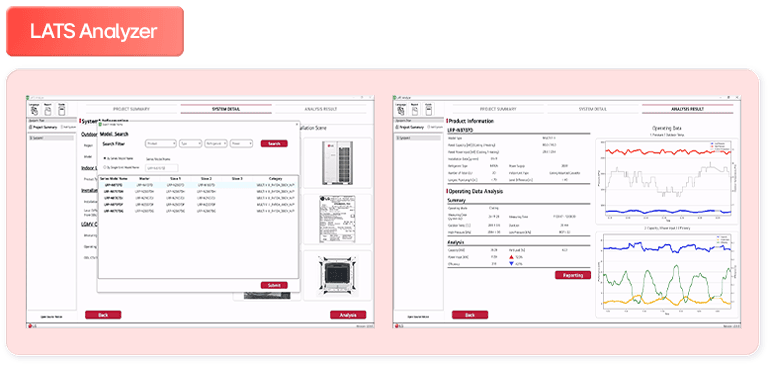The image size is (768, 373).
Task: Click the Submit button in Model Search
Action: [x=274, y=285]
